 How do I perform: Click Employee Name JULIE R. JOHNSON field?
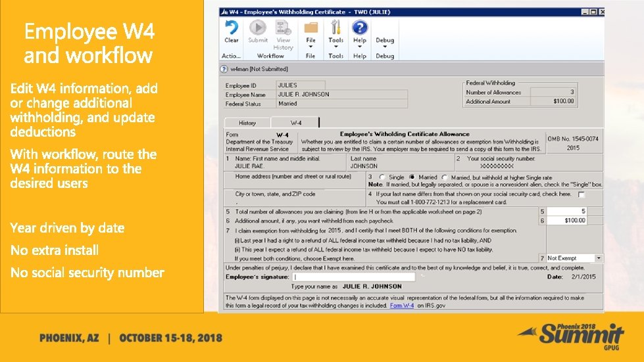pyautogui.click(x=341, y=95)
